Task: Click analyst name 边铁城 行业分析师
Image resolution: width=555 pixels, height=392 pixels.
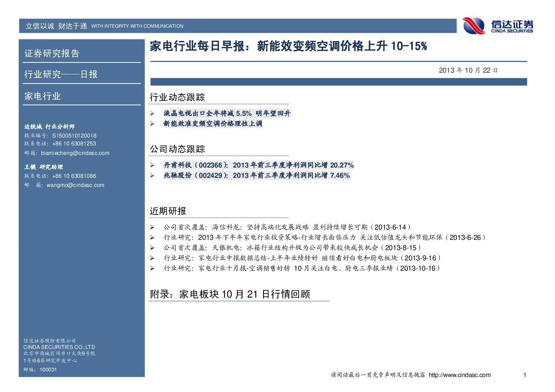Action: pos(49,126)
